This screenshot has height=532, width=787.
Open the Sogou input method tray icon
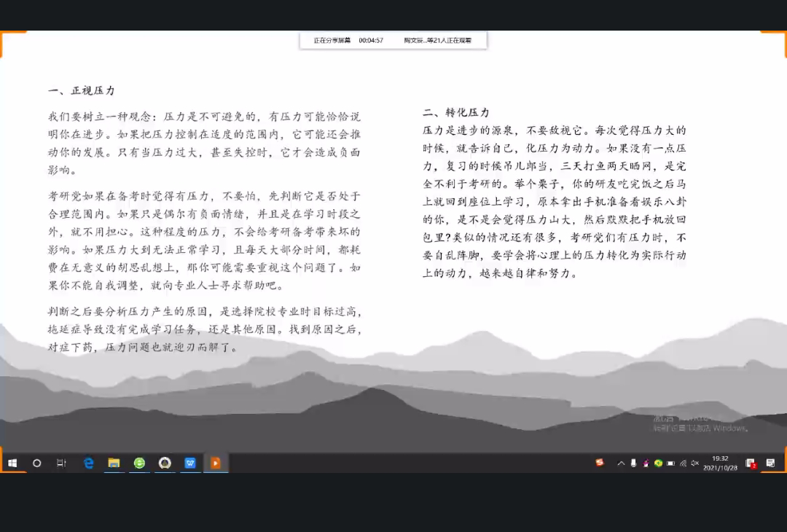tap(600, 463)
